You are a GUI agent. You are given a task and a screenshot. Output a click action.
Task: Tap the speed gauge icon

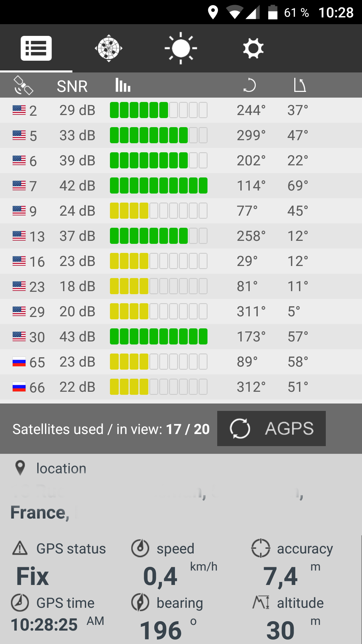point(140,548)
